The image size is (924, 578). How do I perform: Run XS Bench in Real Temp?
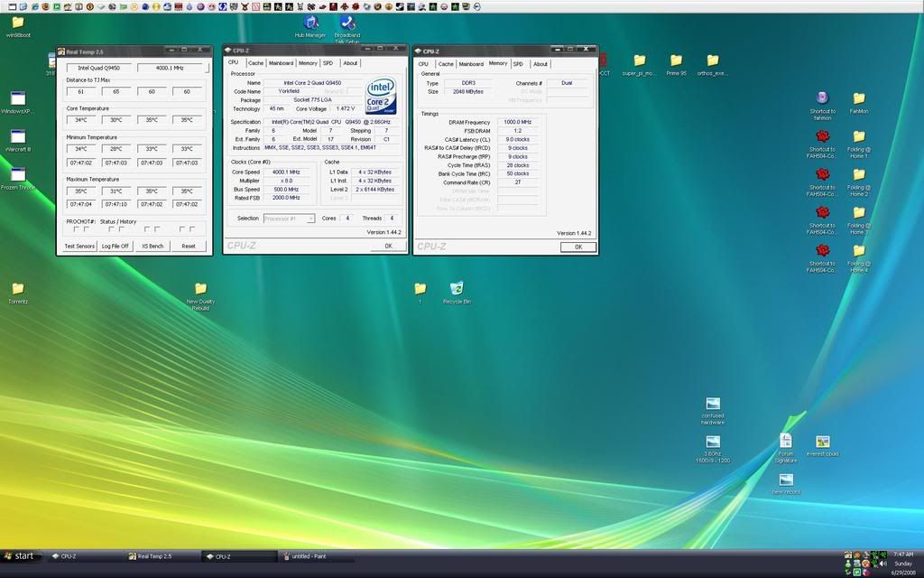pos(152,246)
